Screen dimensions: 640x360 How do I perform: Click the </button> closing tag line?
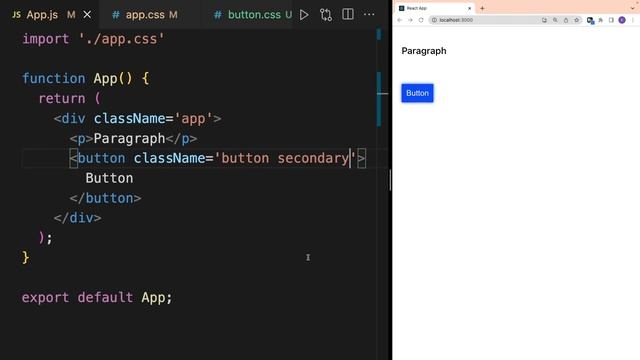[x=105, y=198]
